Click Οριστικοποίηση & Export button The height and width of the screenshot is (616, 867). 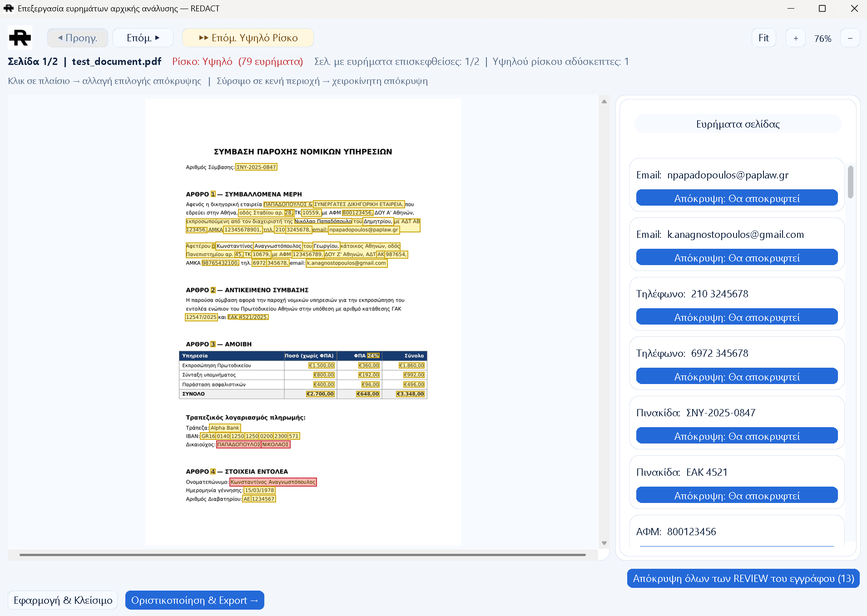(195, 600)
